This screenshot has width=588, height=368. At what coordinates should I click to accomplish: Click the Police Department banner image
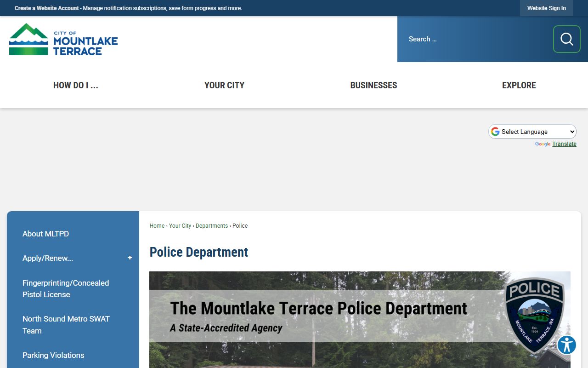[360, 320]
